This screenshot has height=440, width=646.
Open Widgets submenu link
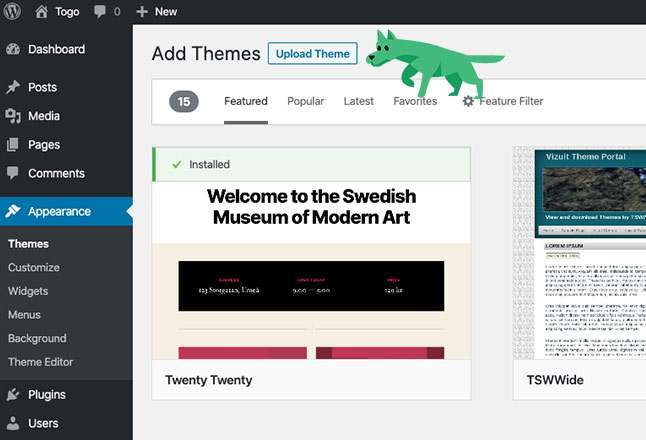[x=28, y=291]
